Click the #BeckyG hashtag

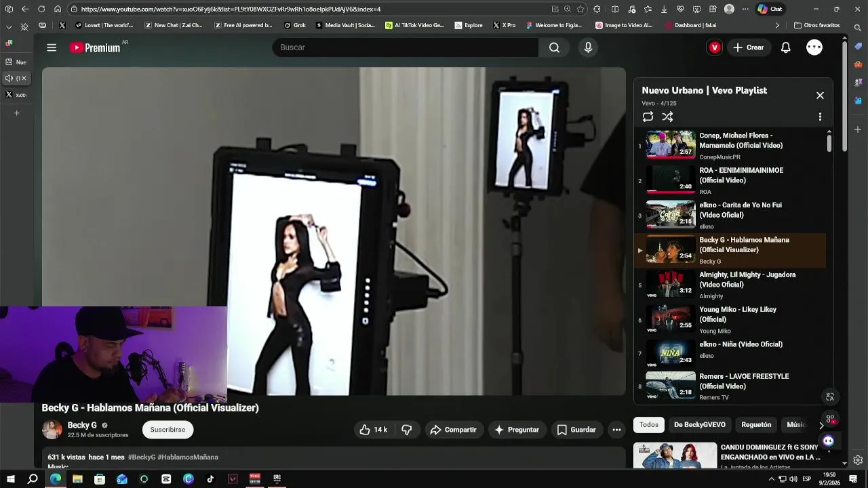[142, 457]
